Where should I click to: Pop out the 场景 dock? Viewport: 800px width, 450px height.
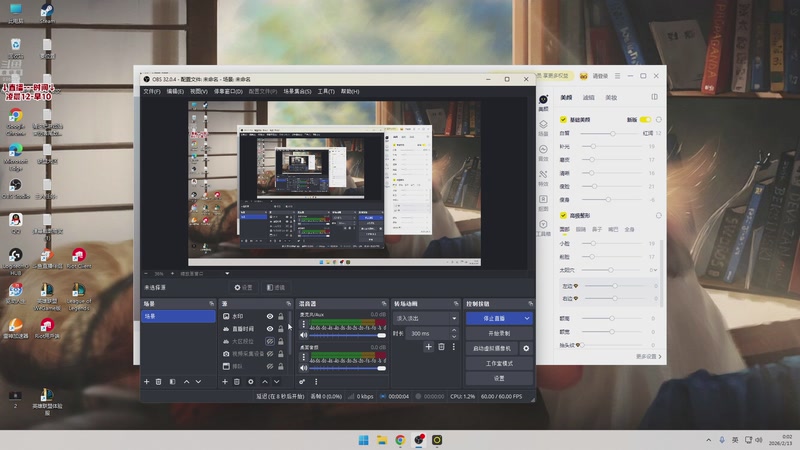pos(211,304)
